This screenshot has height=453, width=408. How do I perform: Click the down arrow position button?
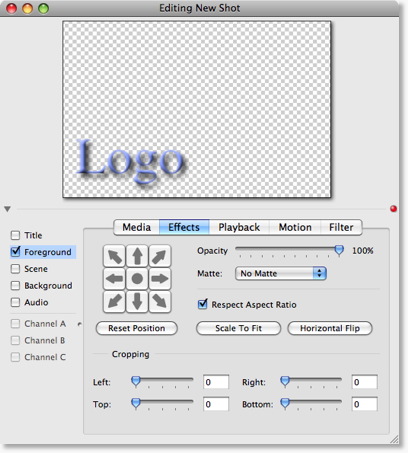(x=137, y=301)
